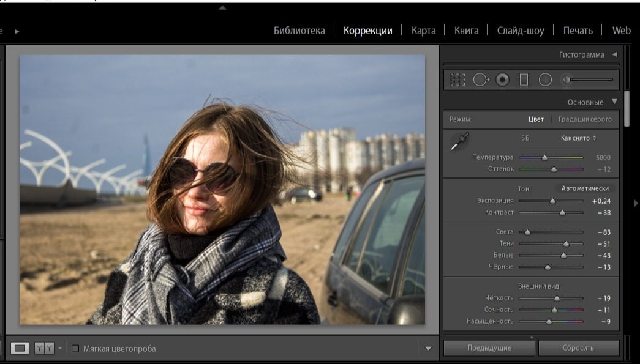Apply Автоматически tone adjustment
This screenshot has width=640, height=364.
[585, 188]
